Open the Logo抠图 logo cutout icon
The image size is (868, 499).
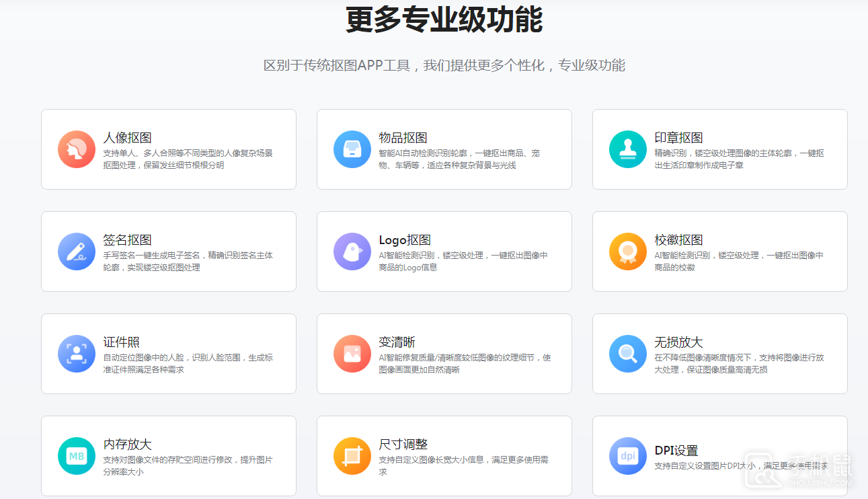pos(352,252)
